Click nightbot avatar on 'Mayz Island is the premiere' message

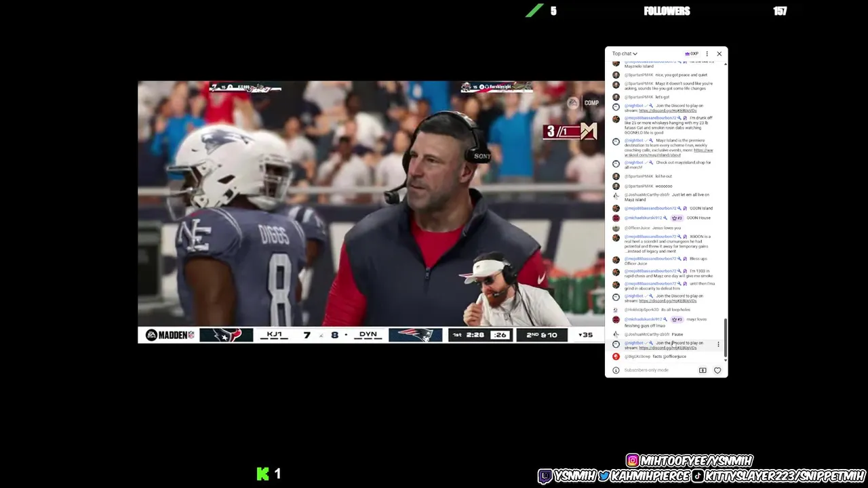click(616, 142)
